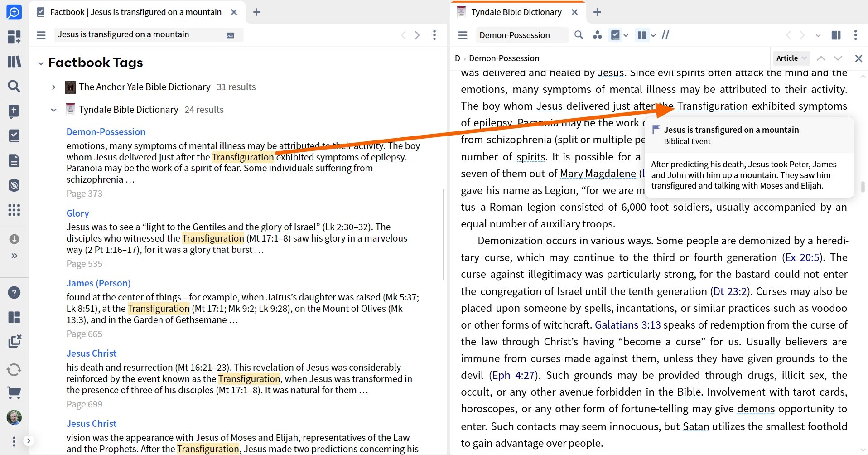Open the dashboard layout icon in sidebar

[x=14, y=37]
